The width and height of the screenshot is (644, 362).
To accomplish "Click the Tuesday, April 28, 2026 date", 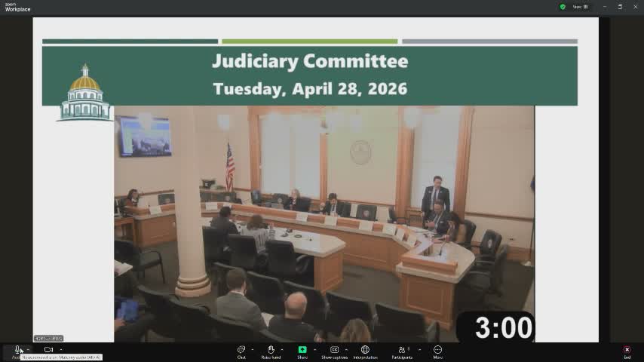I will coord(310,89).
